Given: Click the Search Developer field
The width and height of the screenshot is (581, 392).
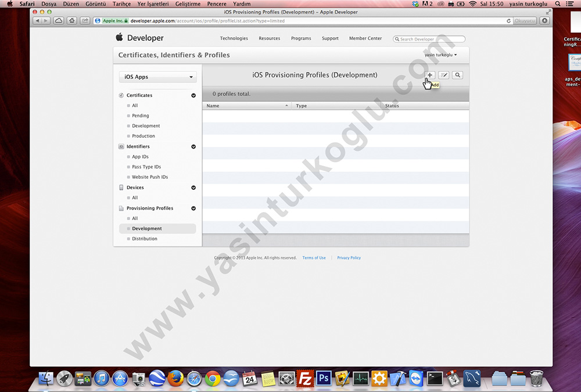Looking at the screenshot, I should 429,39.
